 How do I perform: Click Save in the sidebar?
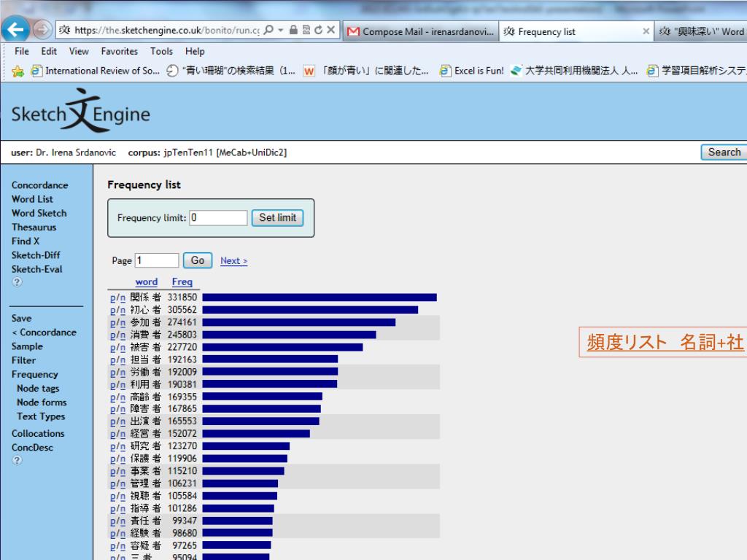coord(21,318)
